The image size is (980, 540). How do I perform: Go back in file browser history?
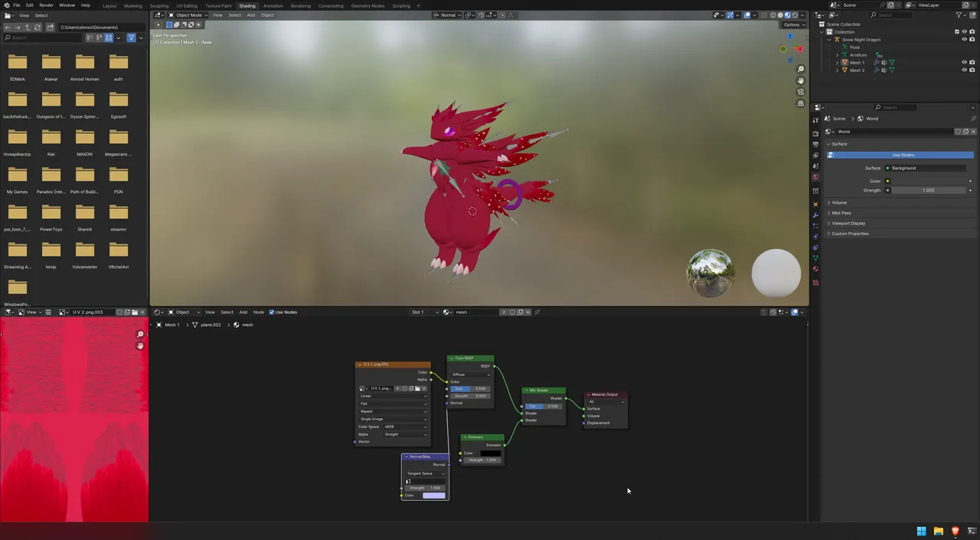(x=8, y=28)
